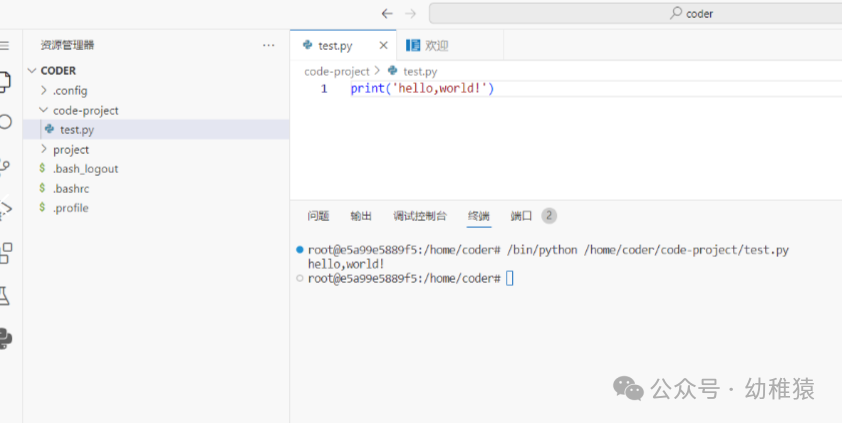Viewport: 842px width, 423px height.
Task: Click the 资源管理器 explorer panel title
Action: tap(68, 46)
